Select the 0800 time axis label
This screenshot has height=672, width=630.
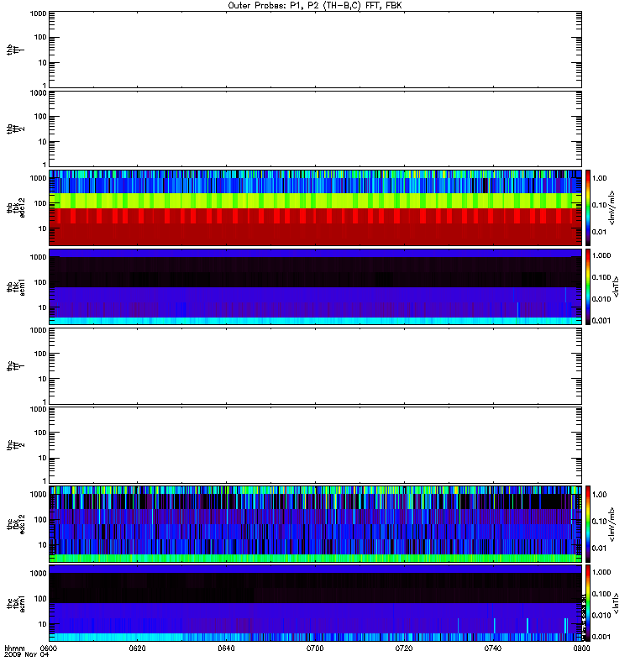click(581, 648)
